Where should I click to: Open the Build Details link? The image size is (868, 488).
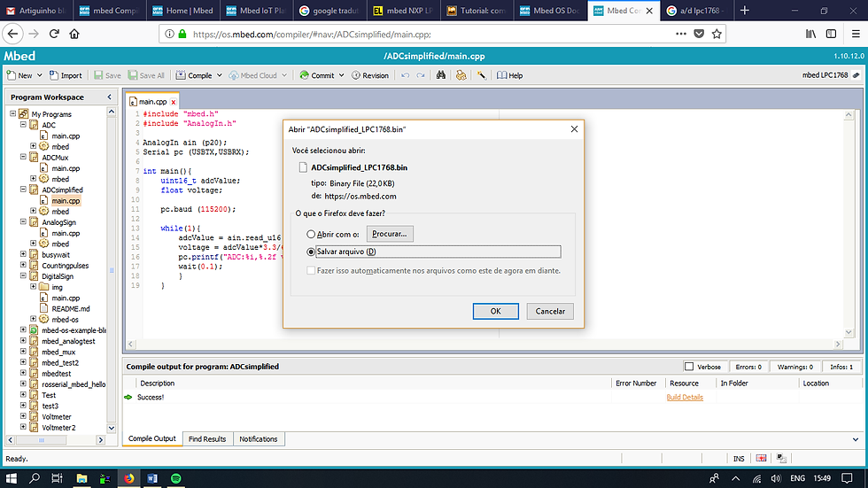tap(685, 398)
